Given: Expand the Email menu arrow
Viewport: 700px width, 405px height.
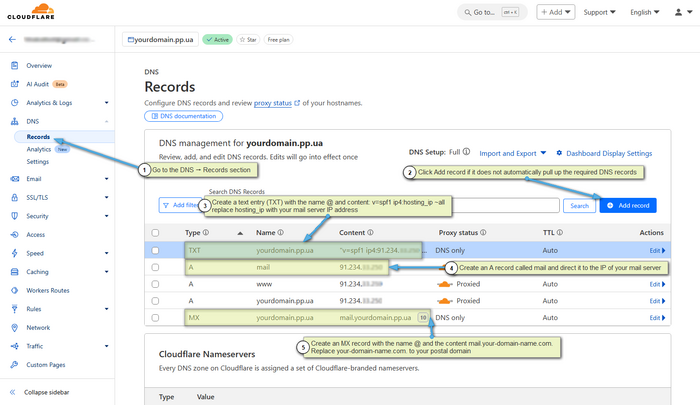Looking at the screenshot, I should pos(106,179).
